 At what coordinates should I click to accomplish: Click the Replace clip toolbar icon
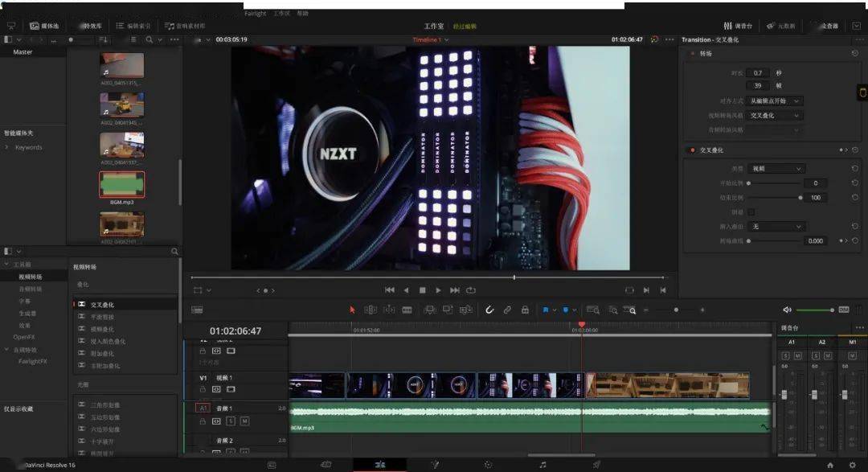pos(466,310)
